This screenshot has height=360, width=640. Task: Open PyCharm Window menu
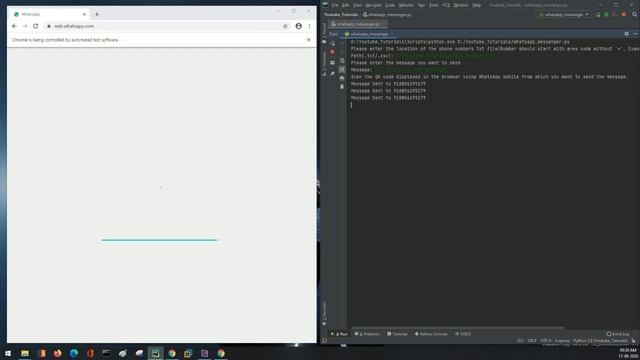coord(461,5)
